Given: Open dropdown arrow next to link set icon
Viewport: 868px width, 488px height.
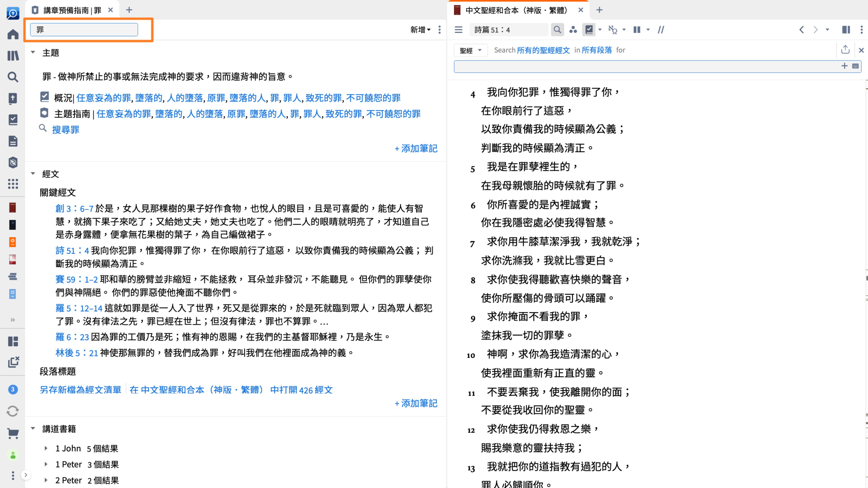Looking at the screenshot, I should [624, 30].
